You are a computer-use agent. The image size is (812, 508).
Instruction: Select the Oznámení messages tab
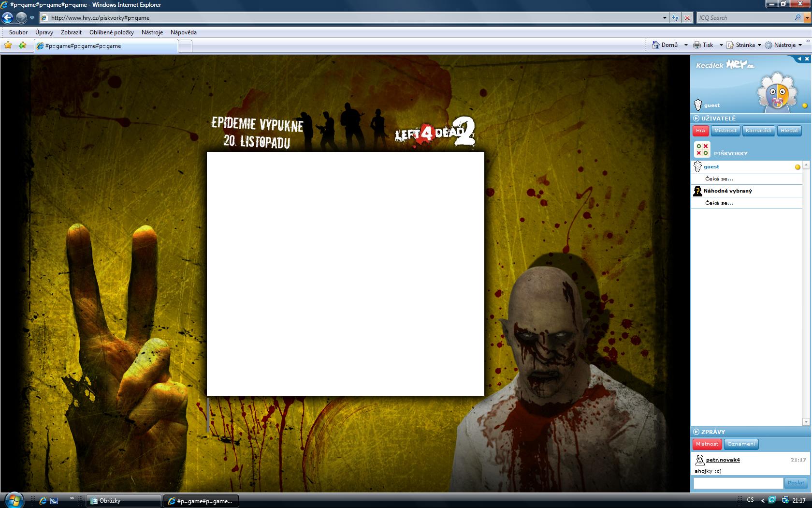tap(741, 444)
